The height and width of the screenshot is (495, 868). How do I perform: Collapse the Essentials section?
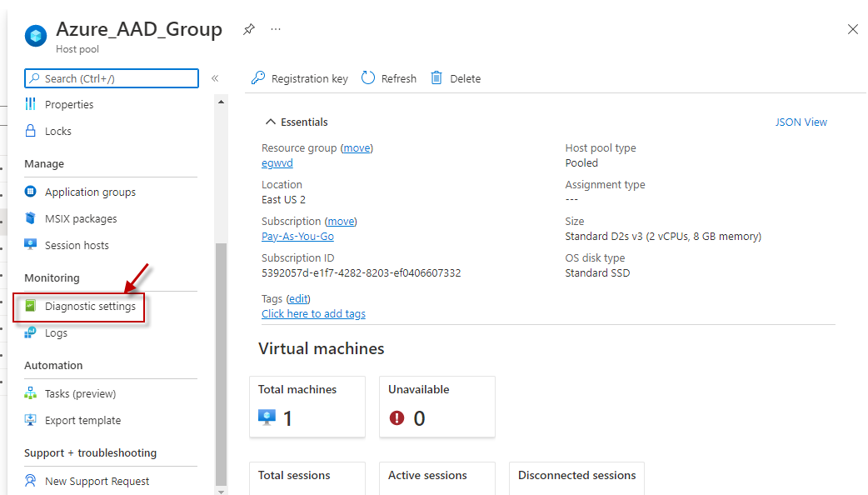[x=297, y=122]
